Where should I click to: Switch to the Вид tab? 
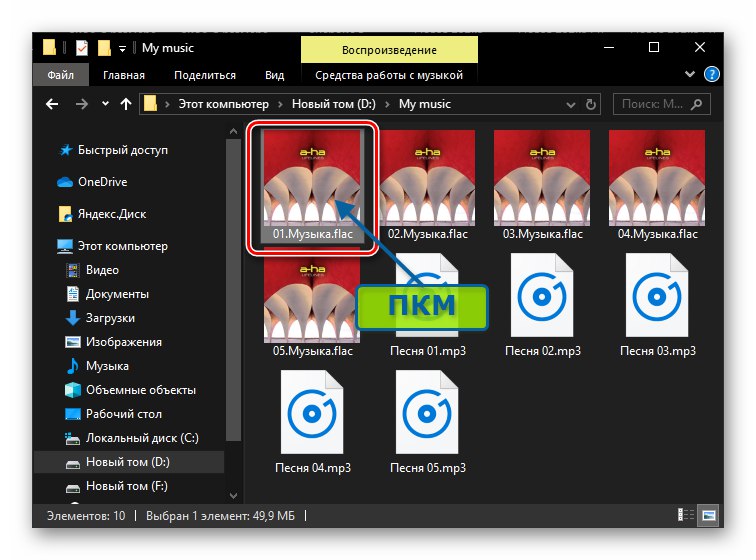pyautogui.click(x=274, y=75)
